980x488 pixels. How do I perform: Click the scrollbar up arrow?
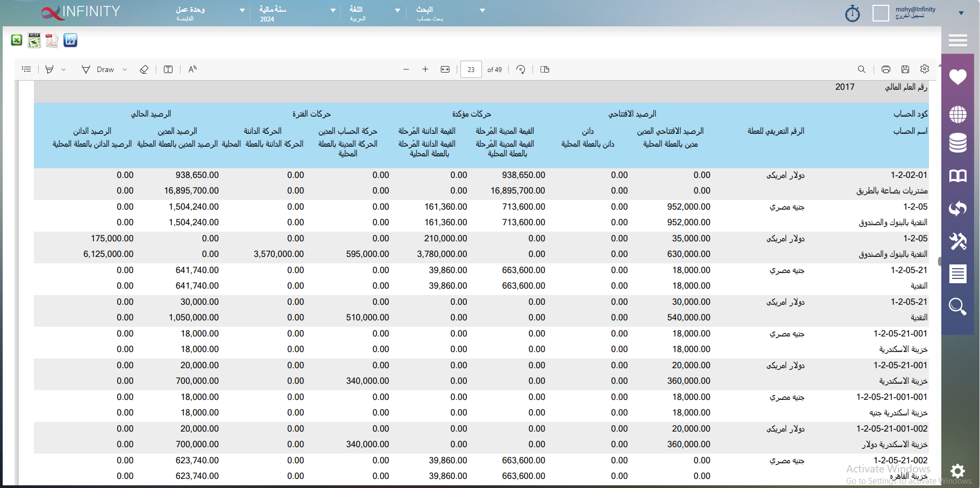[x=940, y=65]
